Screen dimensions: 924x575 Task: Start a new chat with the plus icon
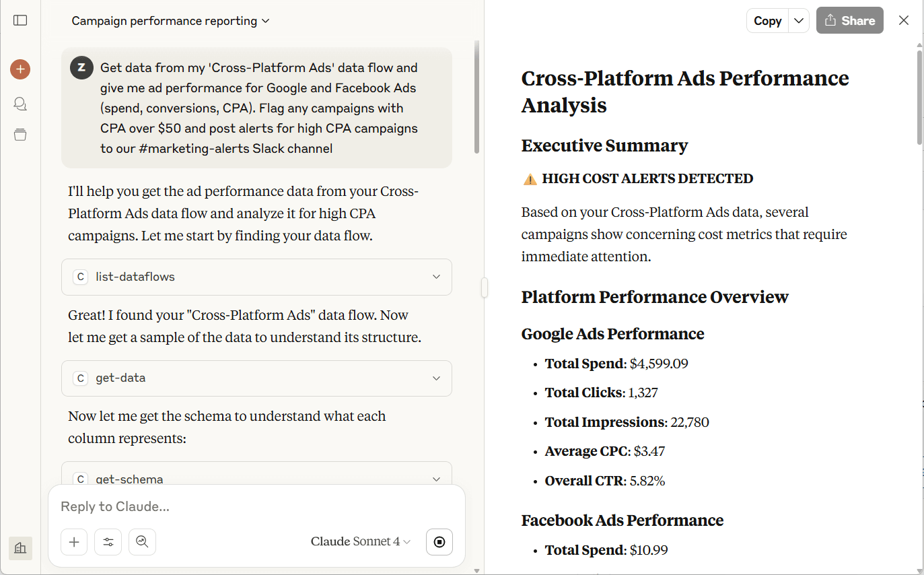point(20,69)
